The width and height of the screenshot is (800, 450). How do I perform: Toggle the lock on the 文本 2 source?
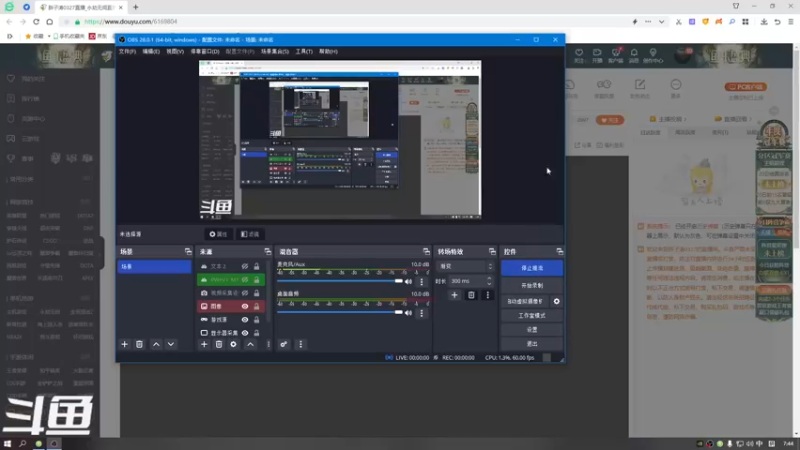(x=257, y=266)
